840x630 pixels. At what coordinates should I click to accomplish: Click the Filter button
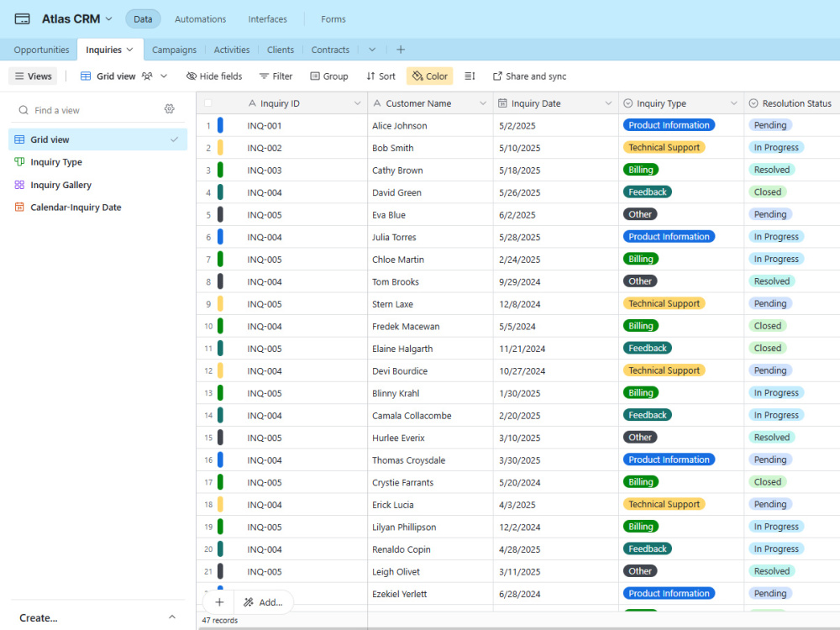coord(276,76)
